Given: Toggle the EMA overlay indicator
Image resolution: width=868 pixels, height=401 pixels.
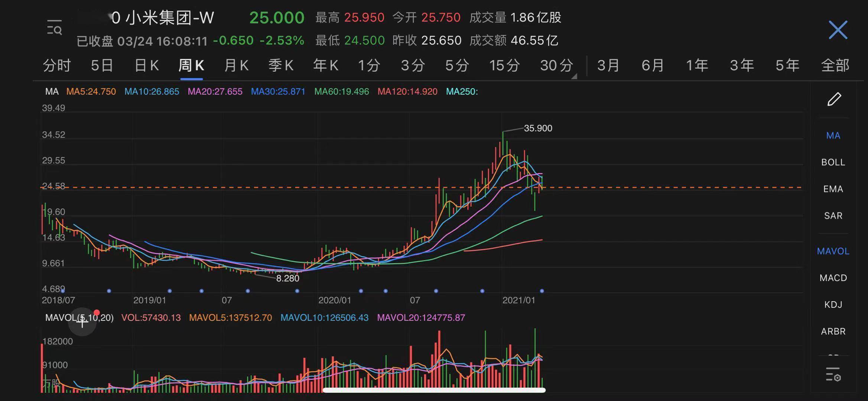Looking at the screenshot, I should tap(833, 189).
